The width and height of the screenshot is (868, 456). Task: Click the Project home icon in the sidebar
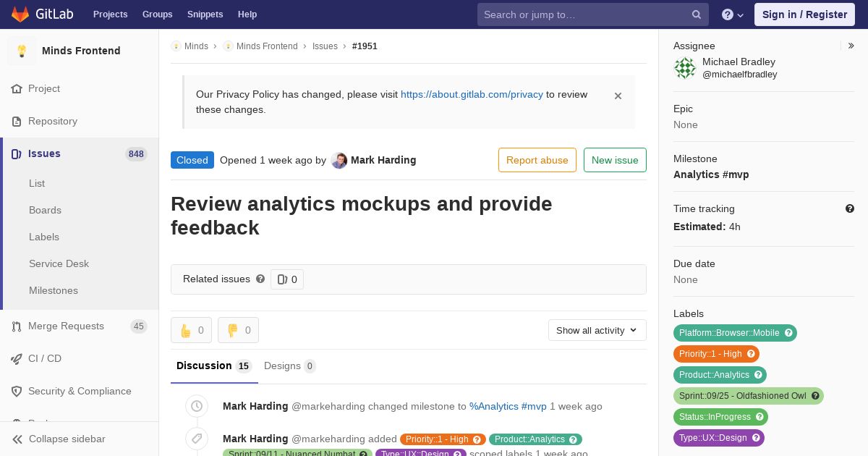pyautogui.click(x=17, y=88)
